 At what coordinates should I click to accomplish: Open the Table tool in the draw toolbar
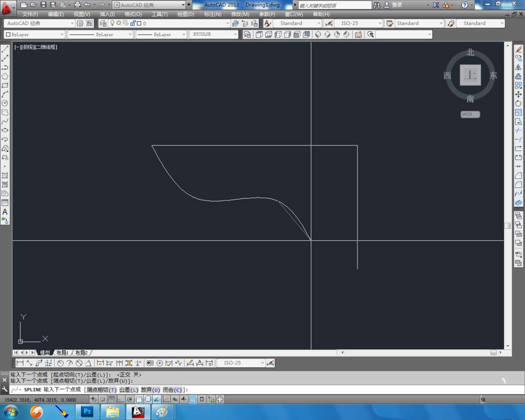pos(5,203)
